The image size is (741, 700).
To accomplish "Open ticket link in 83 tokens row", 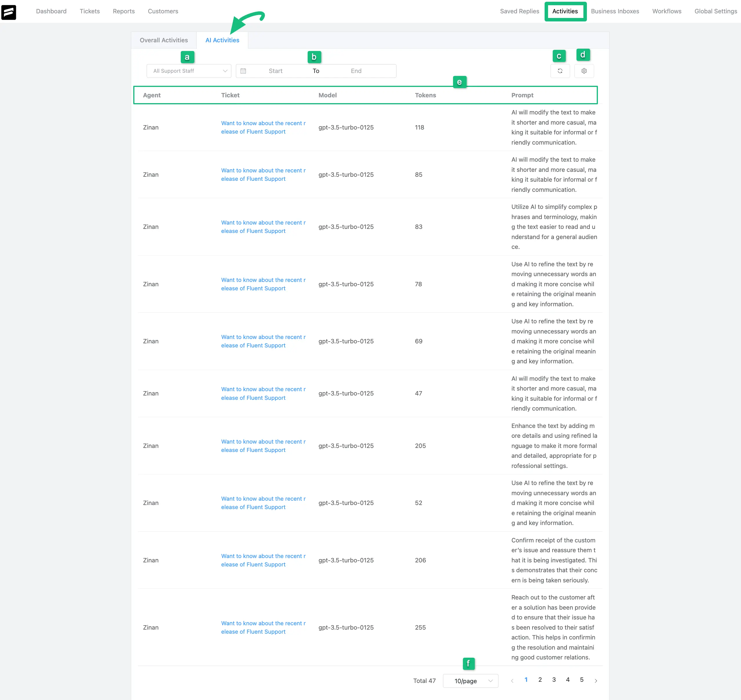I will point(263,227).
